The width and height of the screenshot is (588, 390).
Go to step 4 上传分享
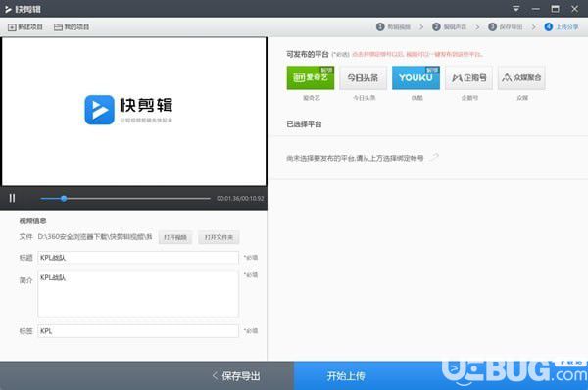[x=562, y=27]
